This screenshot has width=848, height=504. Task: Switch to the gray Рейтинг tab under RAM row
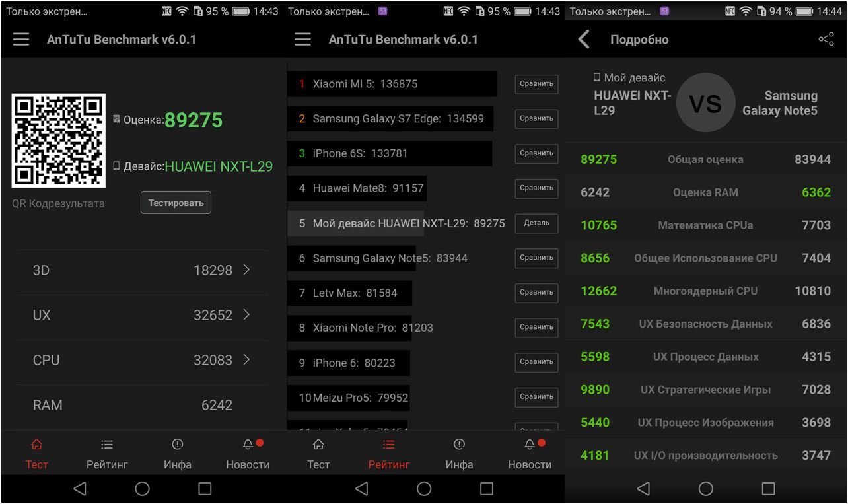107,454
